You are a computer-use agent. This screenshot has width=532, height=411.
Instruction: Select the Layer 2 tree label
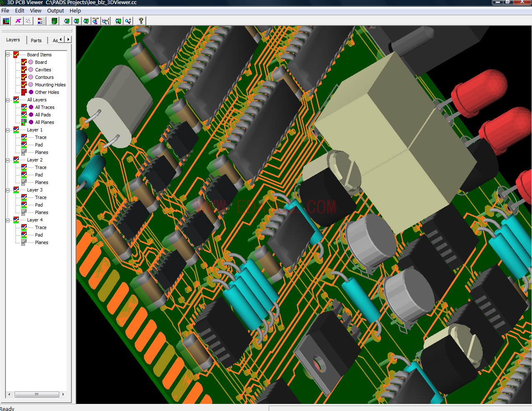click(x=35, y=160)
